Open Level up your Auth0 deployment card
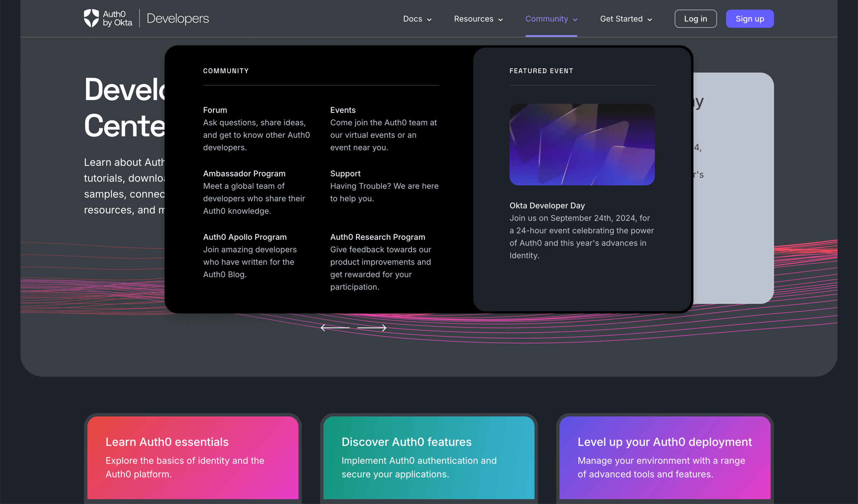Screen dimensions: 858x504 pyautogui.click(x=665, y=458)
